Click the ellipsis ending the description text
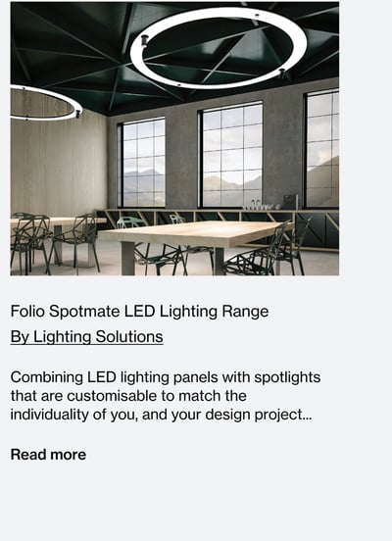 pos(308,418)
